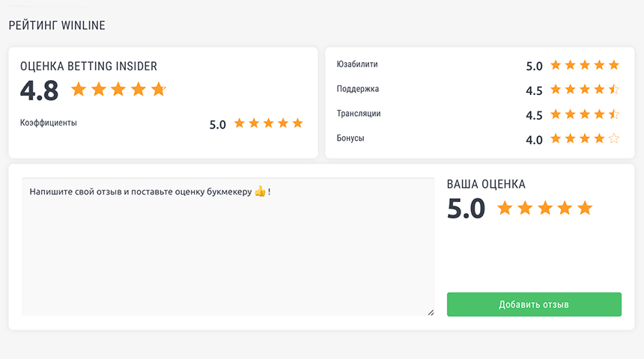
Task: Click third star of Бонусы rating
Action: coord(585,138)
